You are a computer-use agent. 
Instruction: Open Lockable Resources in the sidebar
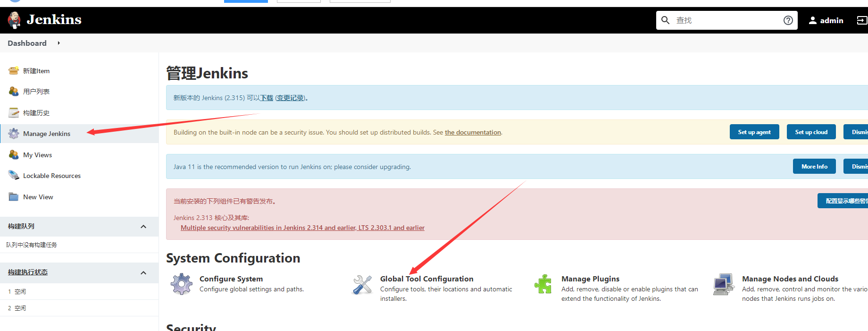[x=52, y=176]
